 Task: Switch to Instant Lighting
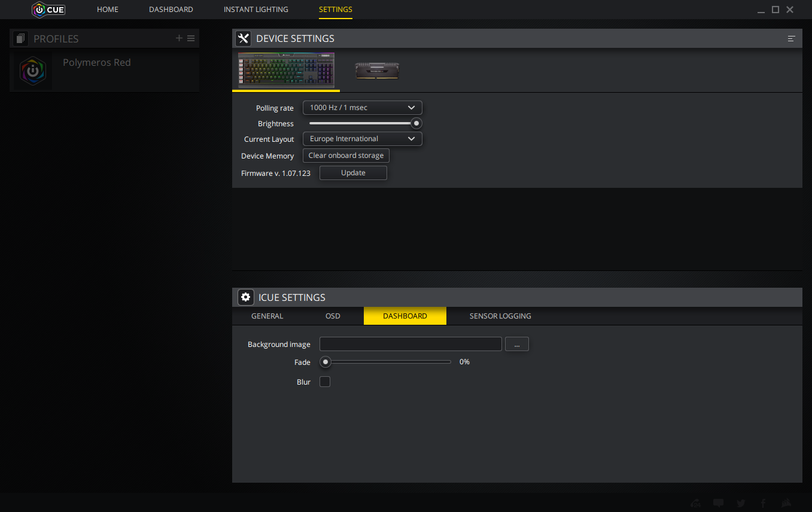[x=256, y=10]
